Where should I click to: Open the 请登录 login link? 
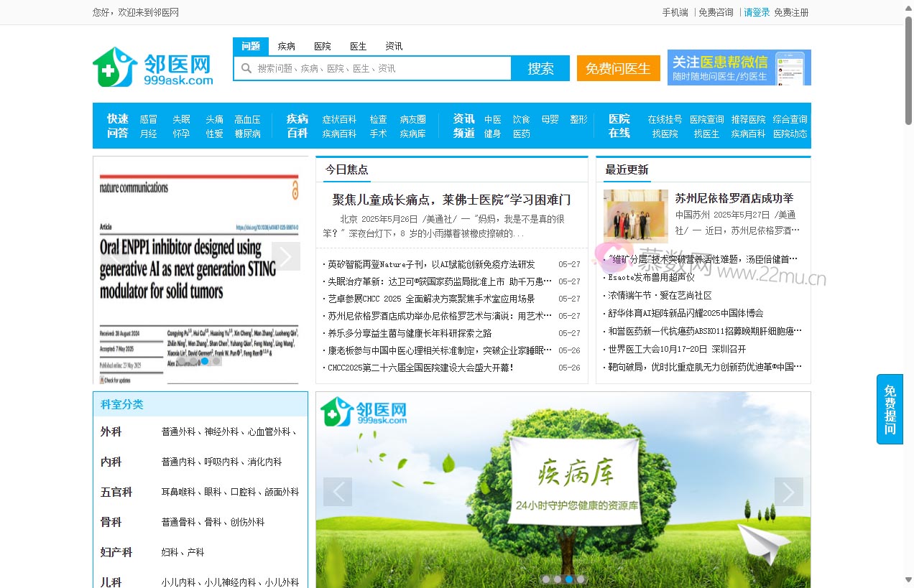tap(755, 12)
